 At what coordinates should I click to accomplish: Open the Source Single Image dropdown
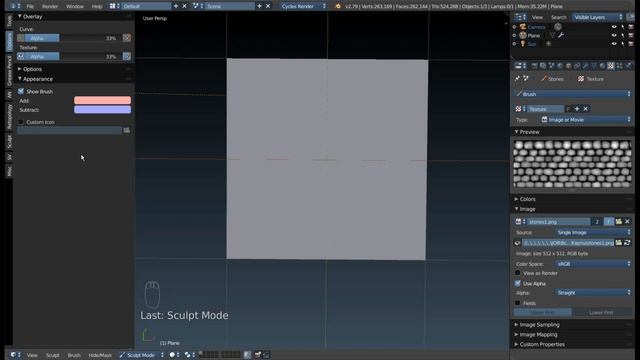pyautogui.click(x=593, y=232)
